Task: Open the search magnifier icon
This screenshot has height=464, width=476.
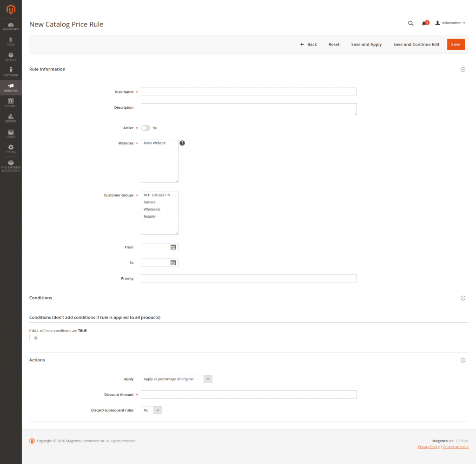Action: point(410,23)
